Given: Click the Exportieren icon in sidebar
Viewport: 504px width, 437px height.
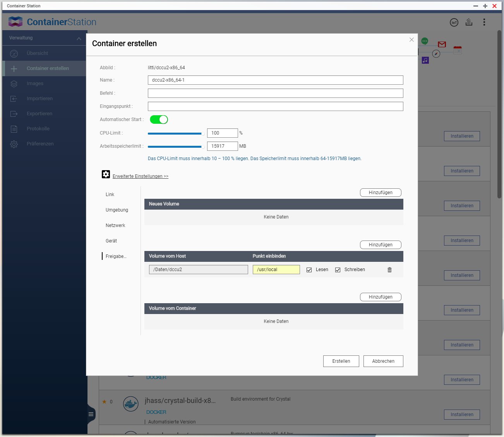Looking at the screenshot, I should (x=14, y=114).
